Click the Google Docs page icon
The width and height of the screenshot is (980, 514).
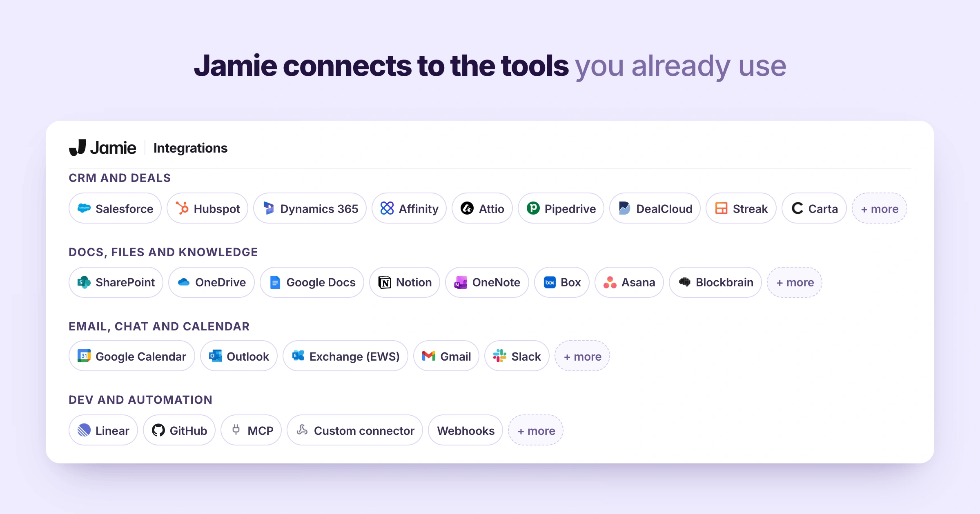click(x=275, y=282)
